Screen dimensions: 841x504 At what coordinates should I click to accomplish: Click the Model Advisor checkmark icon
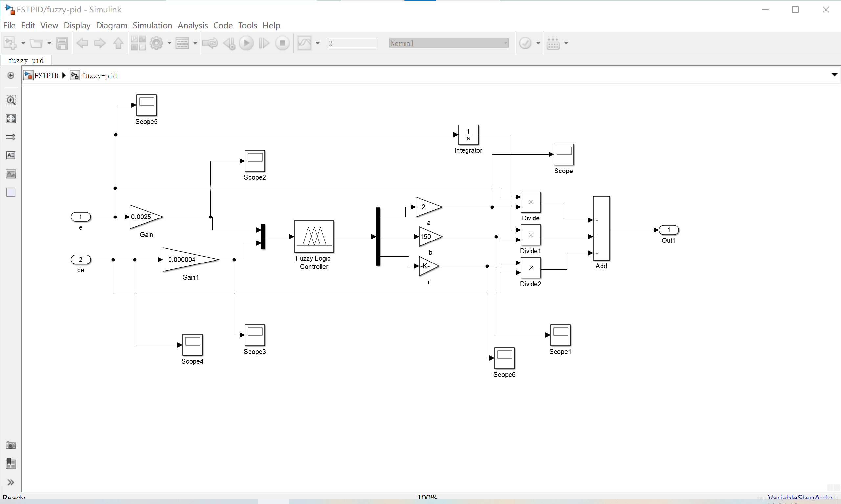click(x=525, y=43)
